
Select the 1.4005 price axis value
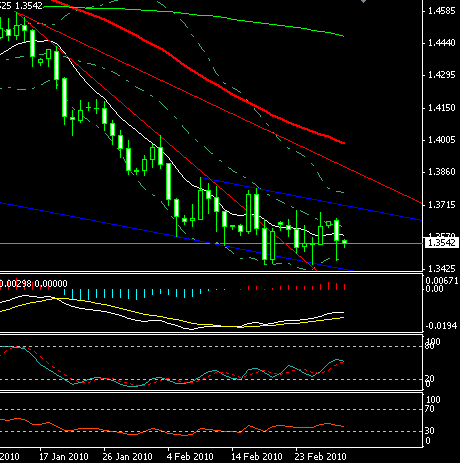441,140
